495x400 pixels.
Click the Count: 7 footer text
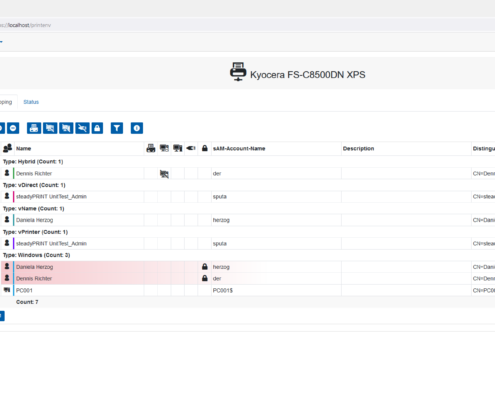click(x=27, y=302)
